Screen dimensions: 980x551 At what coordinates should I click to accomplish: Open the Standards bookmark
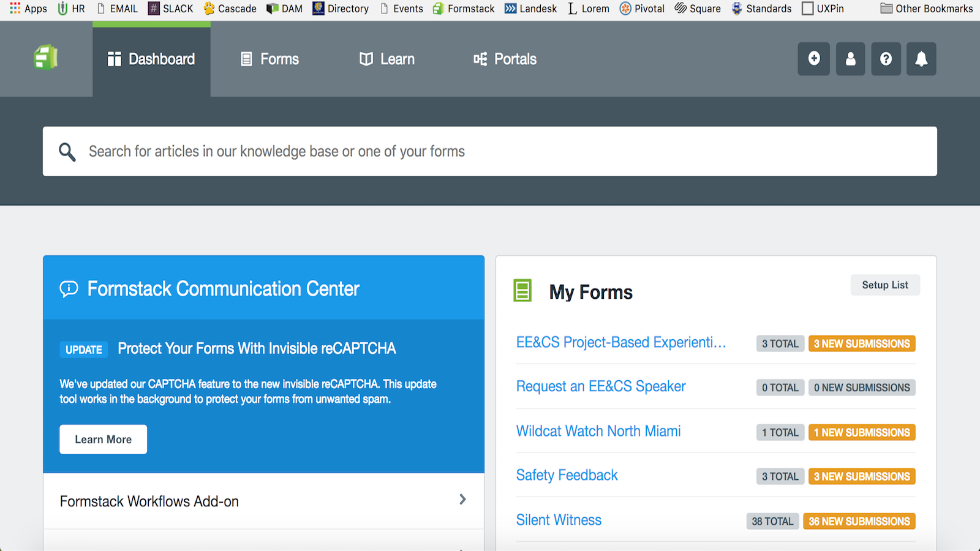click(x=761, y=9)
